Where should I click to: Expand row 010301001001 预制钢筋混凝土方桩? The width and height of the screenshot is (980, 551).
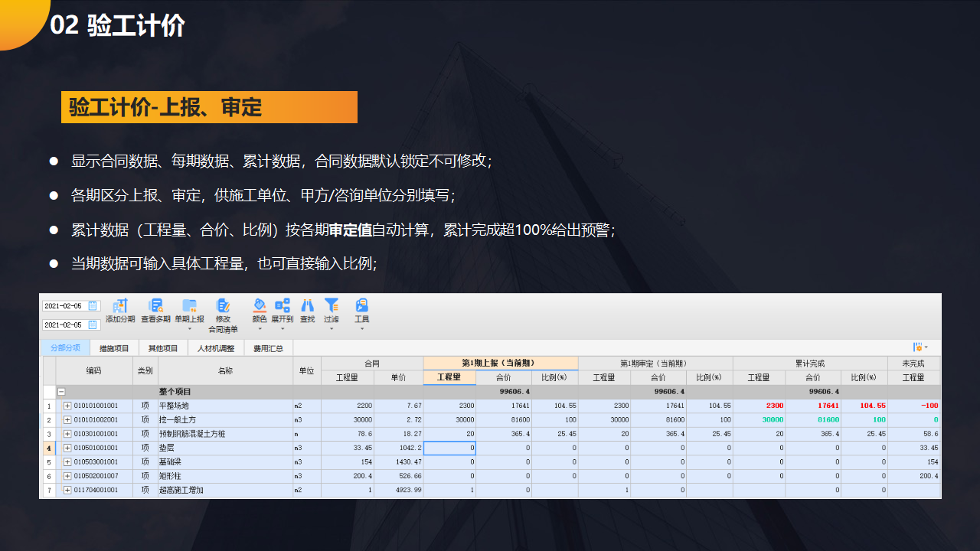(x=67, y=434)
